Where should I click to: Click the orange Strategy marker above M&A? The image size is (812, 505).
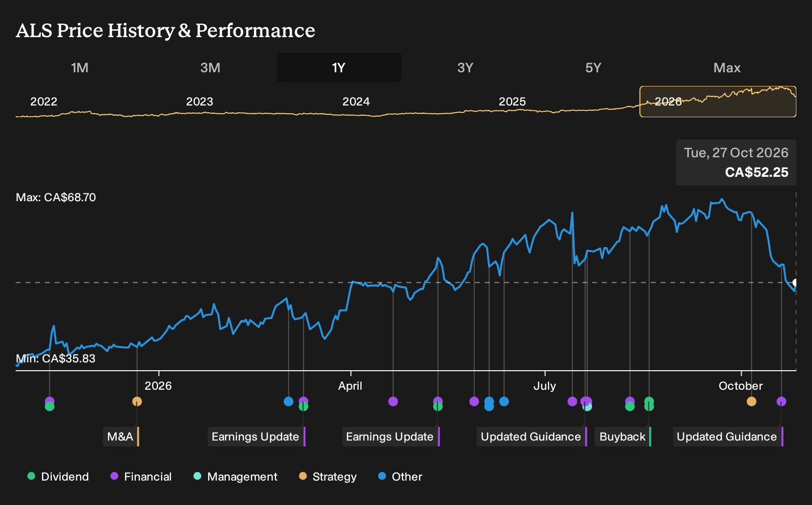137,401
